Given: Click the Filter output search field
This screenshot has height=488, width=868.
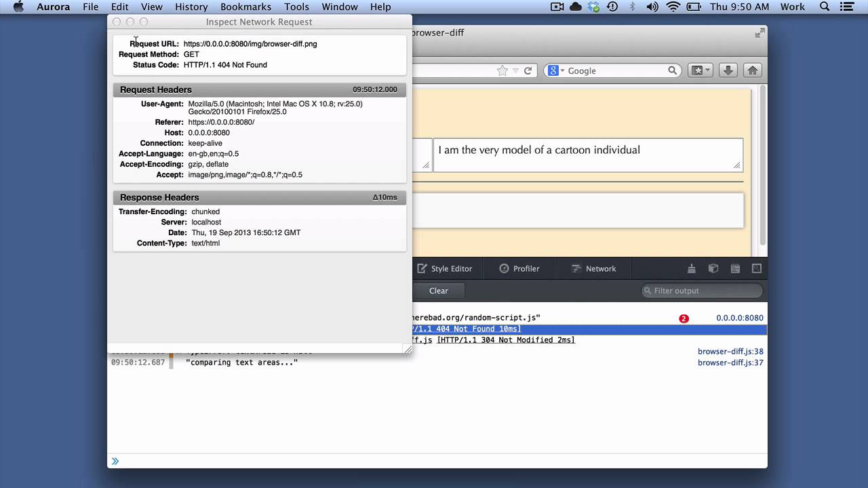Looking at the screenshot, I should [x=702, y=291].
